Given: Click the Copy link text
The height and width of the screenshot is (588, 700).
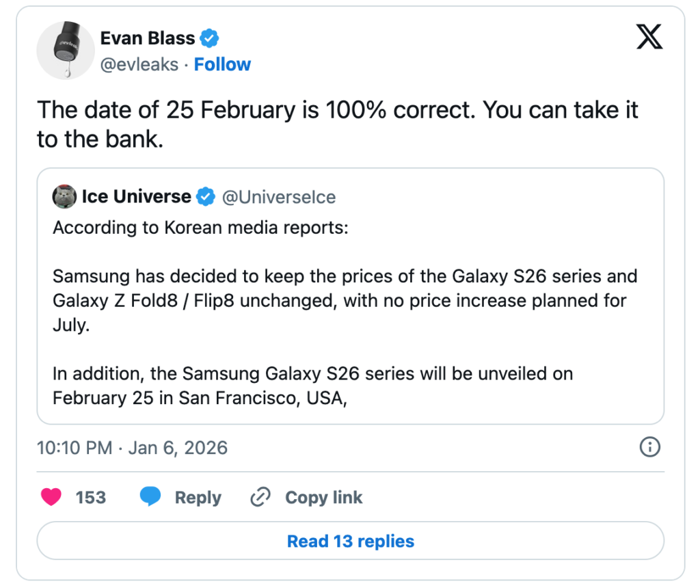Looking at the screenshot, I should tap(323, 498).
